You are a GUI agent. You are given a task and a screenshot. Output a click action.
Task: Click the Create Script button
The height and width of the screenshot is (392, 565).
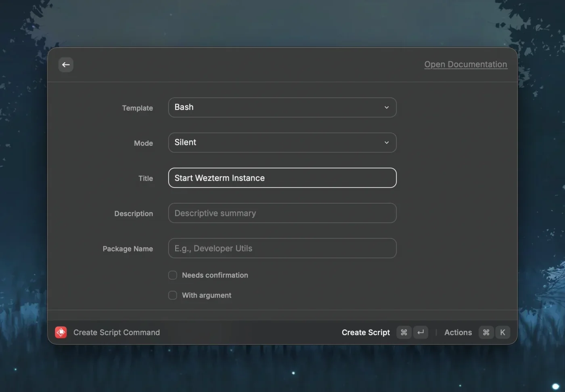click(365, 332)
